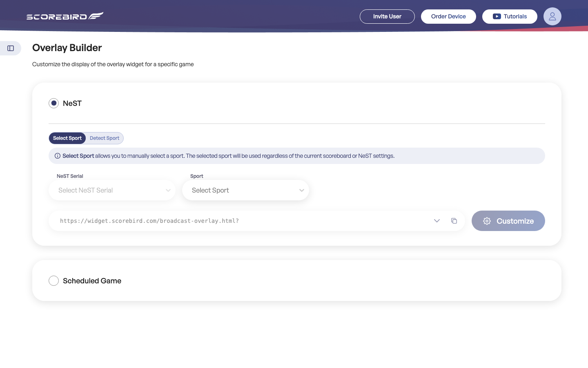Click the broadcast overlay URL field
588x368 pixels.
tap(256, 221)
